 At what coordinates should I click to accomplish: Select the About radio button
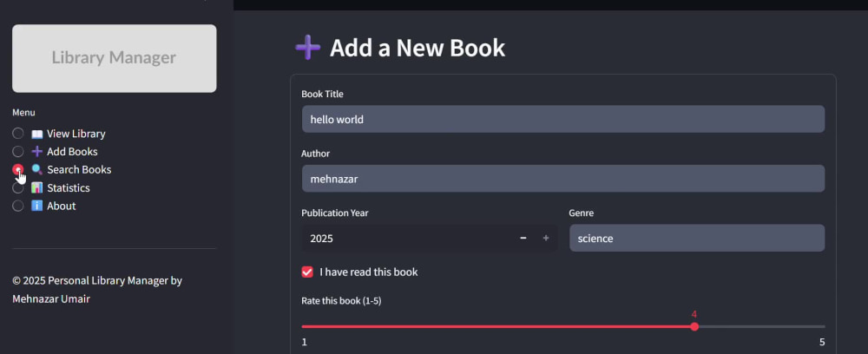tap(18, 206)
